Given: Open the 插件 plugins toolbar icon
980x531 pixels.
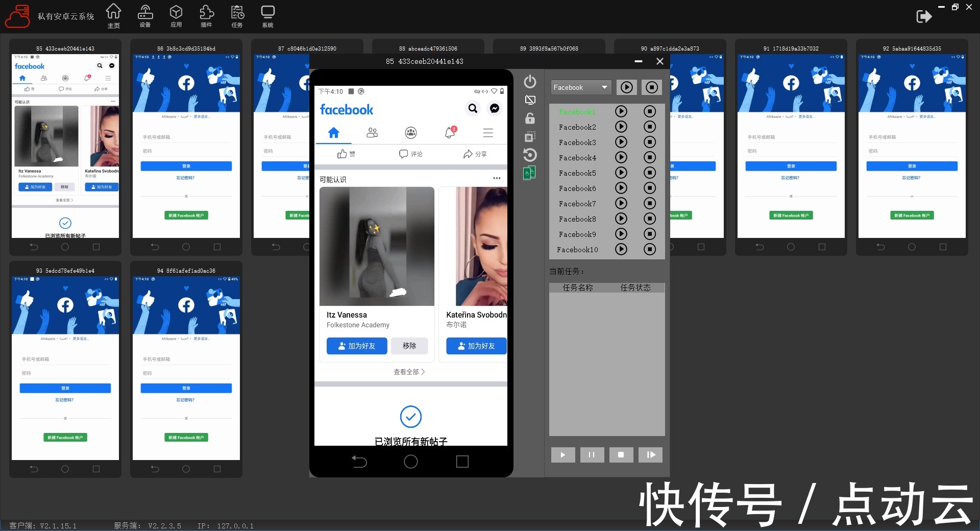Looking at the screenshot, I should tap(206, 16).
